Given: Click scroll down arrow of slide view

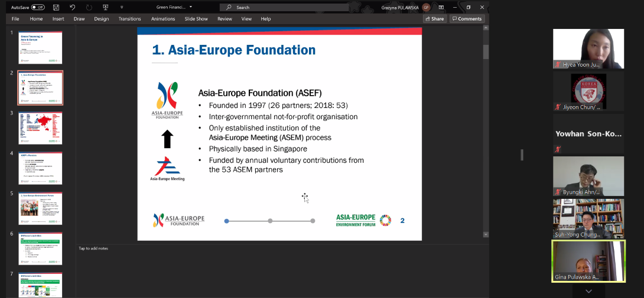Looking at the screenshot, I should pyautogui.click(x=486, y=234).
